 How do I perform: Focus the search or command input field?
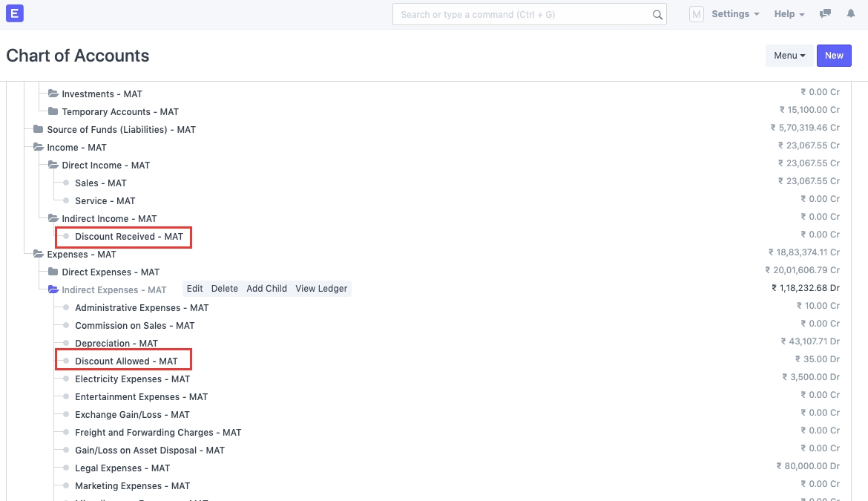click(x=523, y=15)
